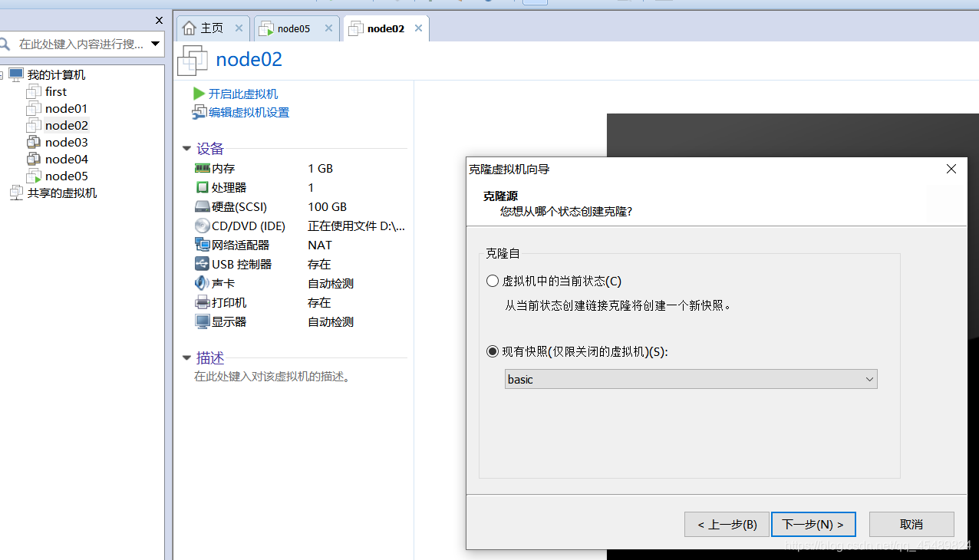Click the 网络适配器 network adapter icon
Image resolution: width=979 pixels, height=560 pixels.
(203, 245)
